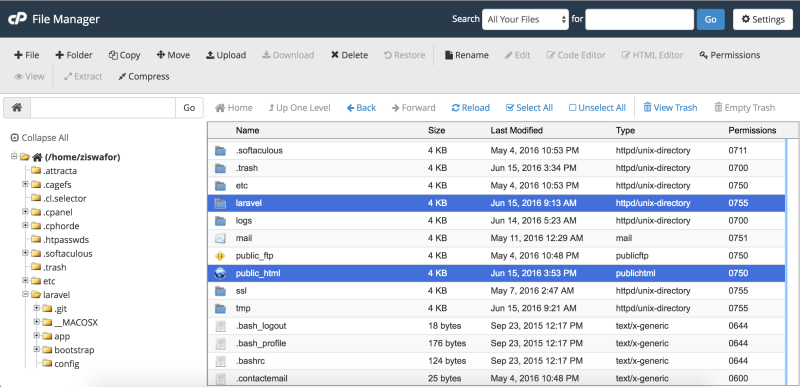The width and height of the screenshot is (800, 387).
Task: Collapse the /home/ziswafor root node
Action: 14,157
